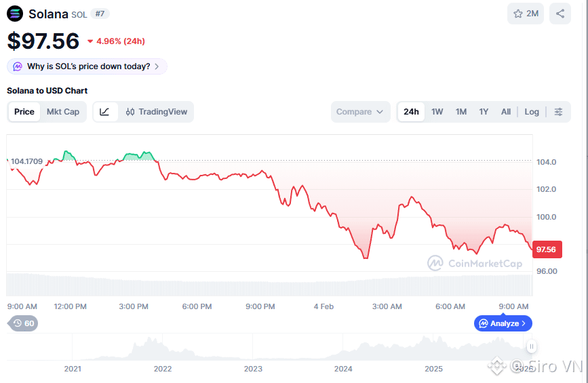Open the Compare dropdown
The image size is (588, 383).
click(x=360, y=112)
